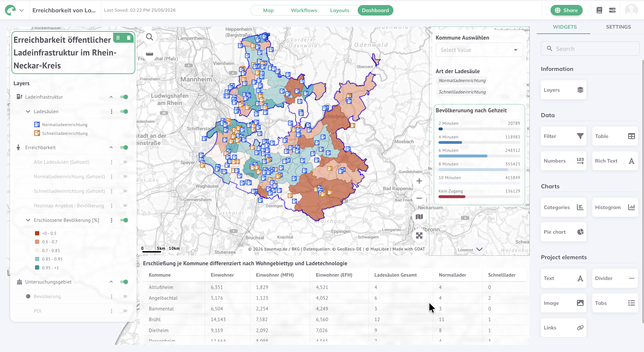Collapse the Ladesäulen legend
The width and height of the screenshot is (644, 352).
pyautogui.click(x=28, y=112)
